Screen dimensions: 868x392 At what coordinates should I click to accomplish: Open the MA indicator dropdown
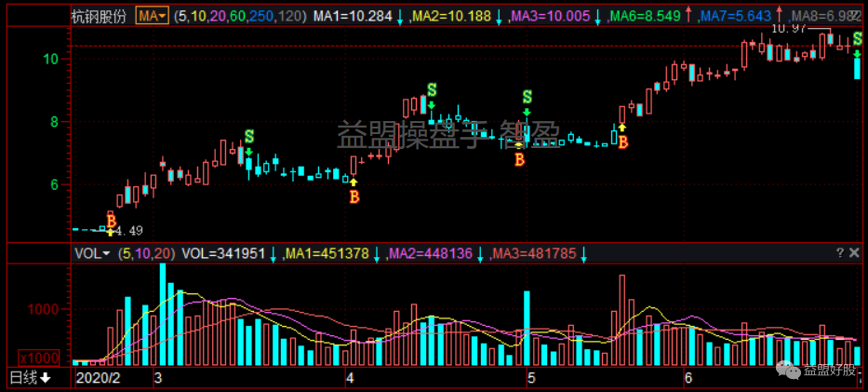click(x=152, y=16)
